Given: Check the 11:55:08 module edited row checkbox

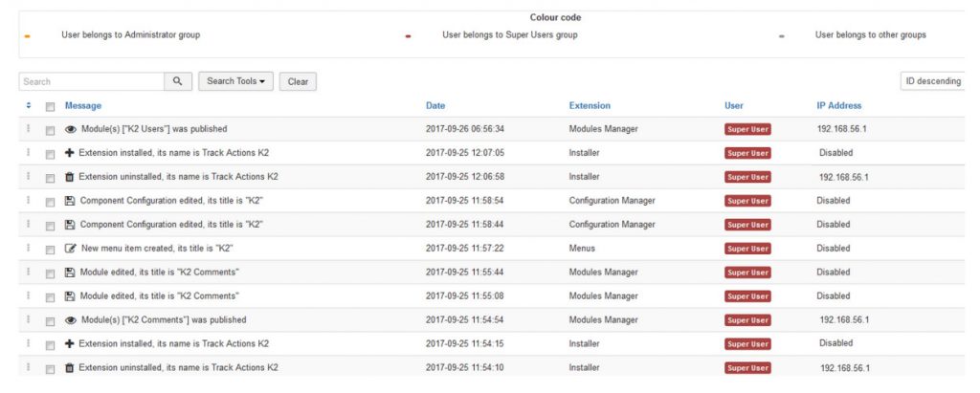Looking at the screenshot, I should pos(50,297).
